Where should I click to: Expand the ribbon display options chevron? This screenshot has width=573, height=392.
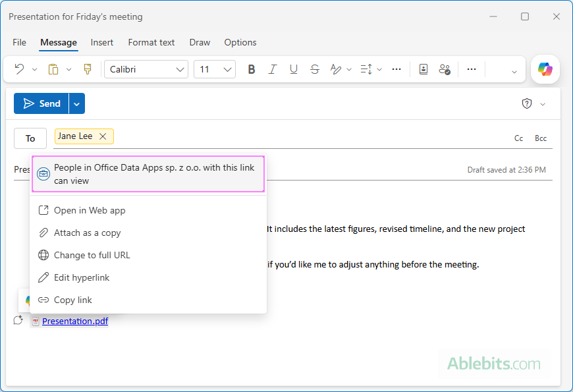[x=514, y=72]
